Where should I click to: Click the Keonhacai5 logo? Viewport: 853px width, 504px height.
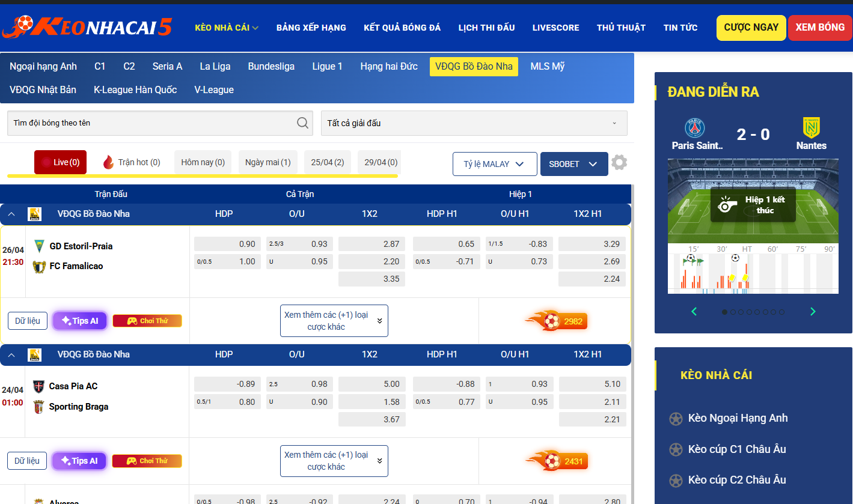coord(87,27)
